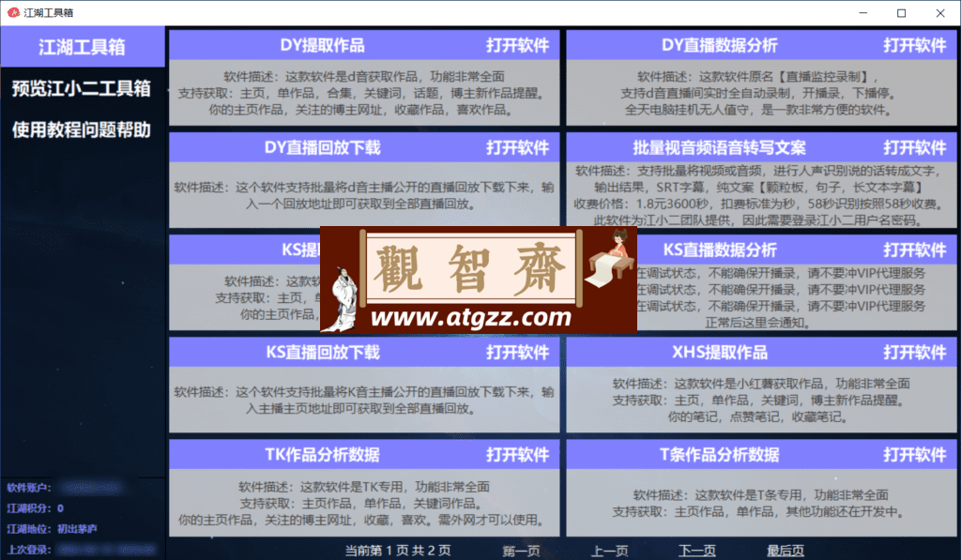
Task: Go to 下一页 in pagination
Action: coord(697,551)
